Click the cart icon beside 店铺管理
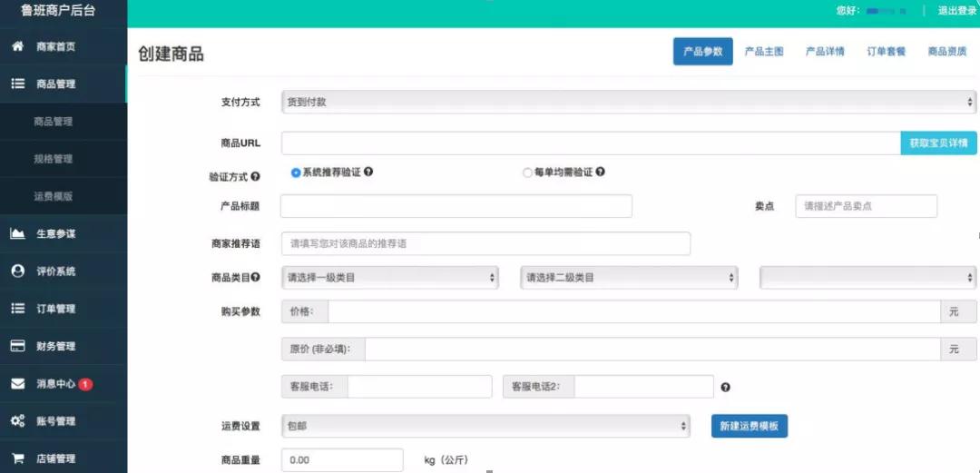 click(x=17, y=458)
